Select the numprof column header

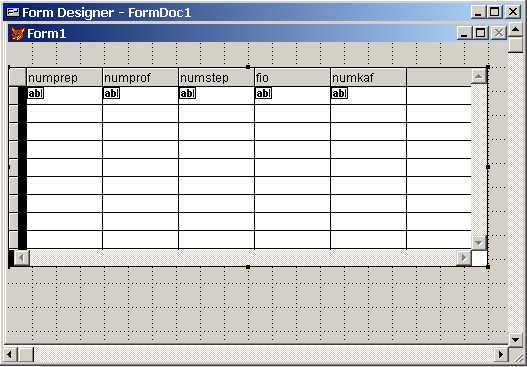click(x=140, y=78)
